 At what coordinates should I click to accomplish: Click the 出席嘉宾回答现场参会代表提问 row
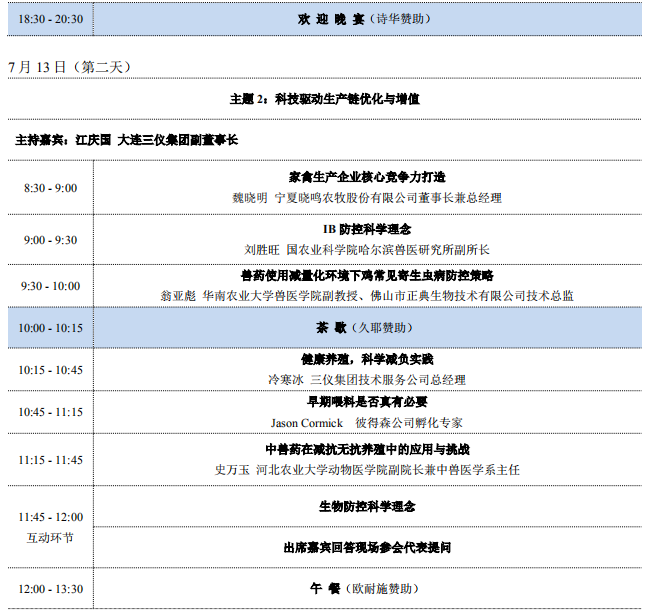(x=366, y=548)
